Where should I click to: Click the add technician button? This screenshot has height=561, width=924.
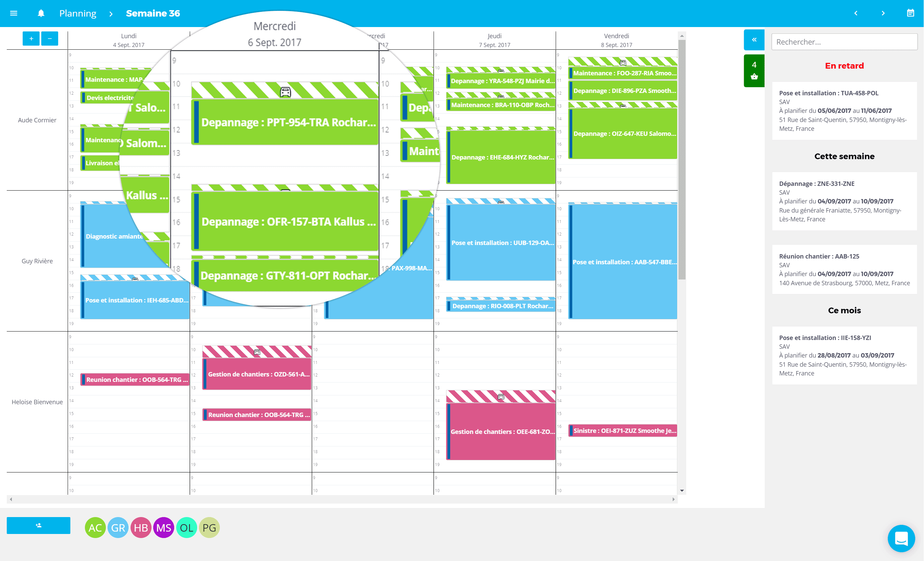(x=39, y=526)
